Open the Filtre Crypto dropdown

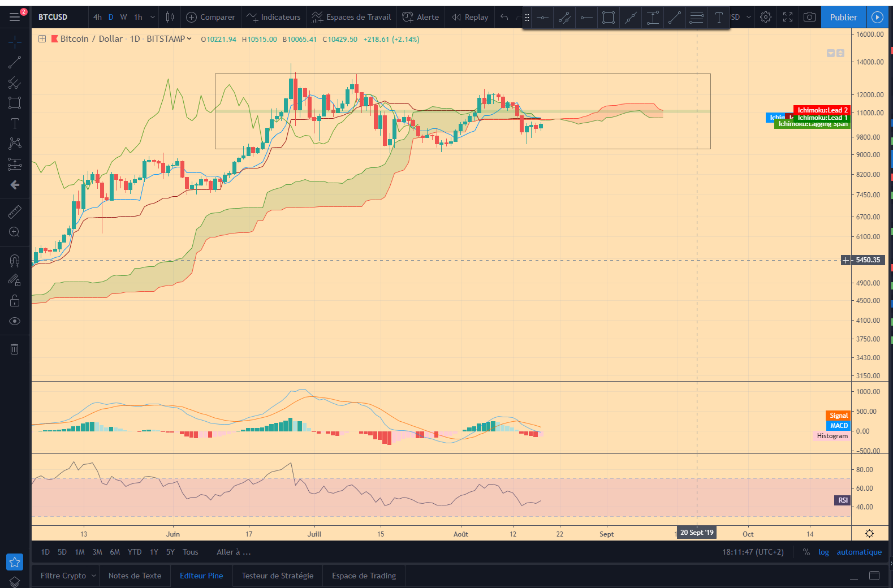tap(68, 576)
